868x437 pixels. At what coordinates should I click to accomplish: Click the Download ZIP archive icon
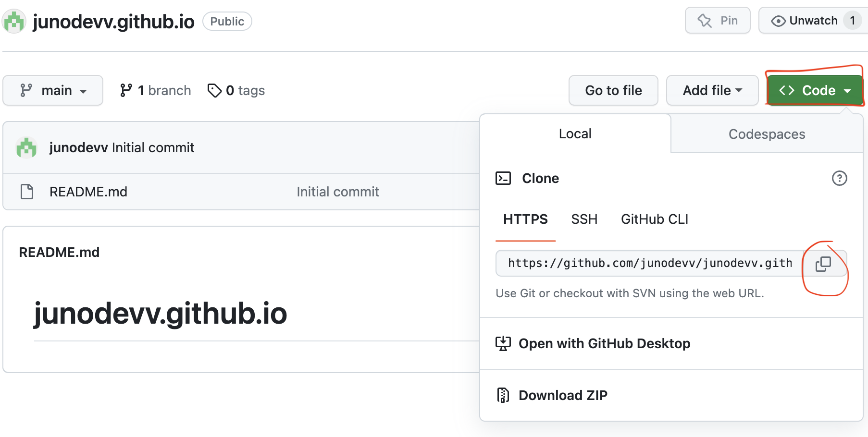[x=503, y=395]
